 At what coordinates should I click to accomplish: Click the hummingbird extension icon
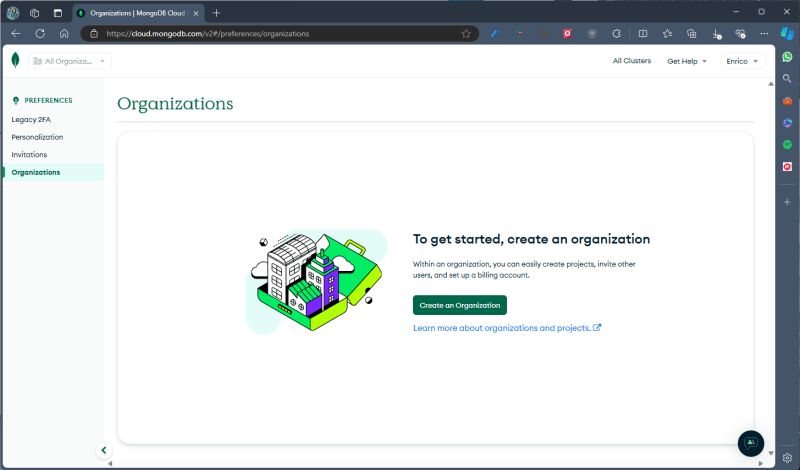tap(519, 34)
